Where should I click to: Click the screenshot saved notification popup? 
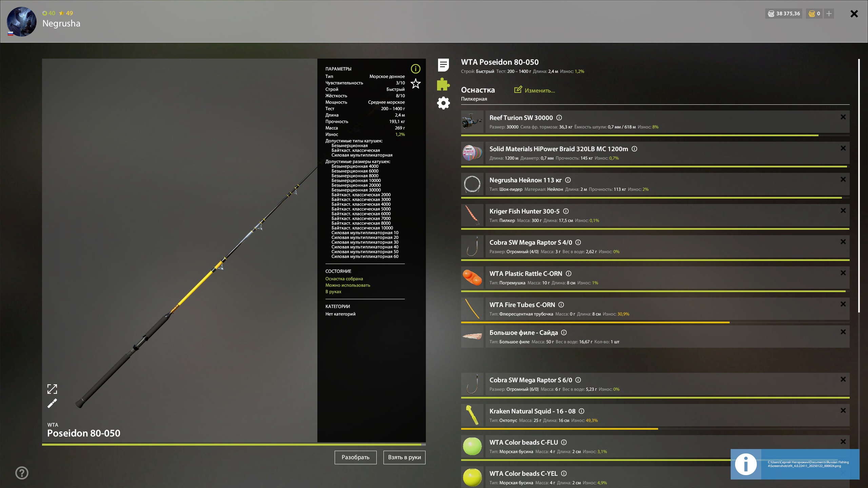coord(795,464)
